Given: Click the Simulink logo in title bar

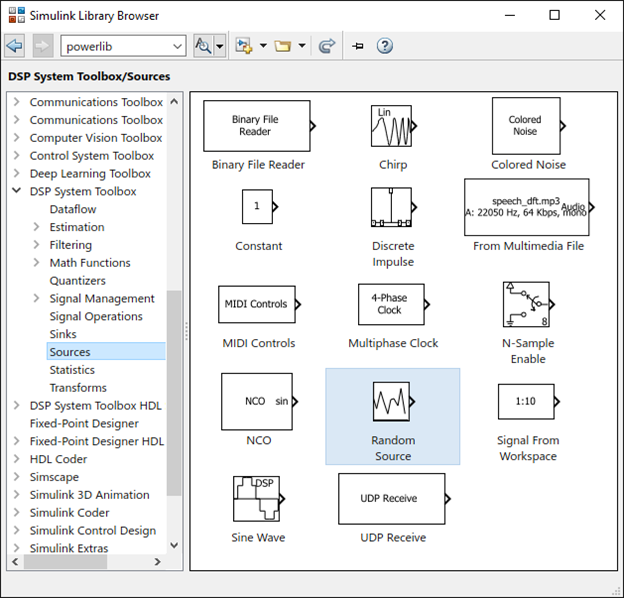Looking at the screenshot, I should [x=16, y=15].
